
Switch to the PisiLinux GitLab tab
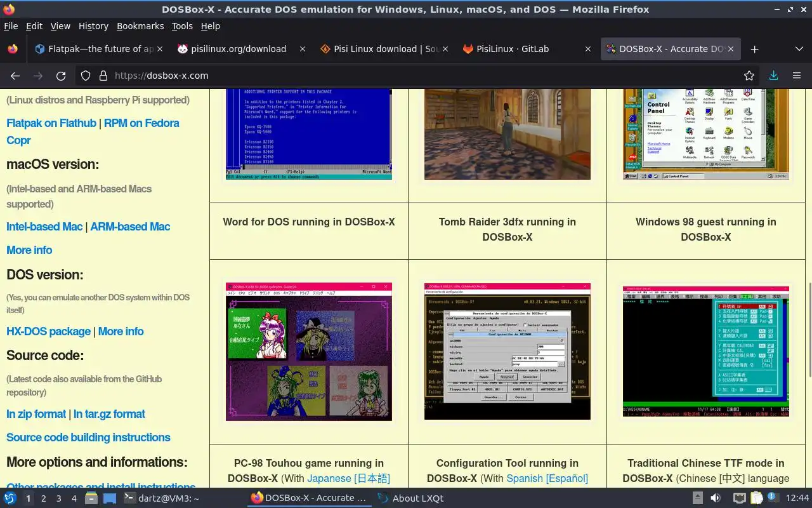(527, 49)
